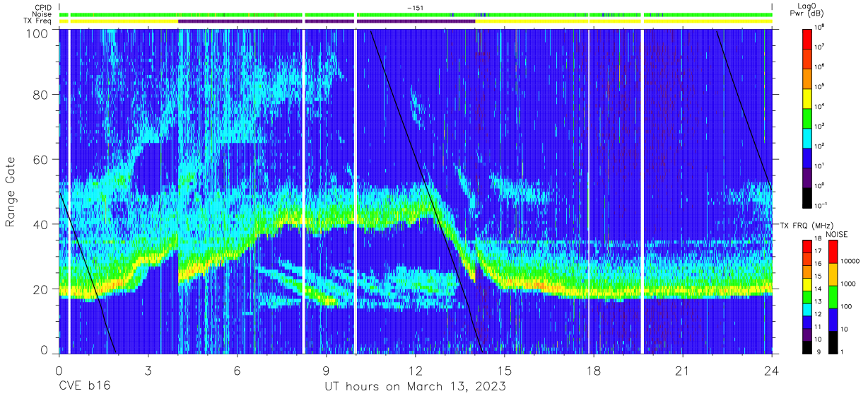Click the 'TX Freq' label beside the top bar
This screenshot has height=401, width=868.
[37, 21]
